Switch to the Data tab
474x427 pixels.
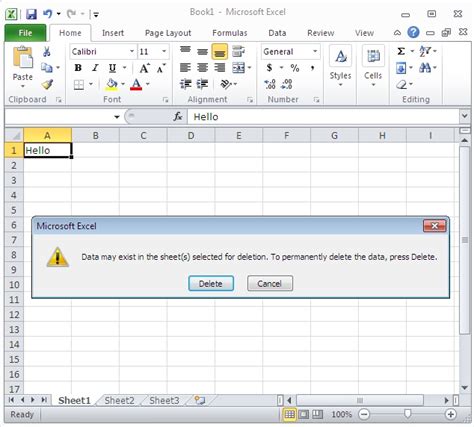point(277,33)
